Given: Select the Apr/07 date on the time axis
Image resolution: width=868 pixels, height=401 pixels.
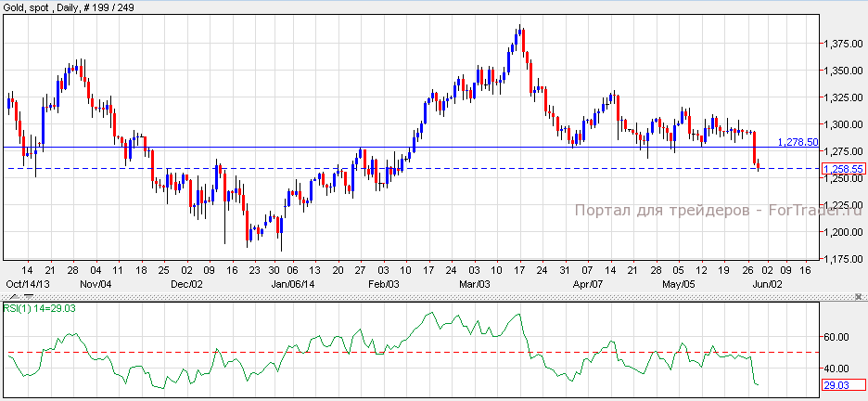Looking at the screenshot, I should 587,283.
